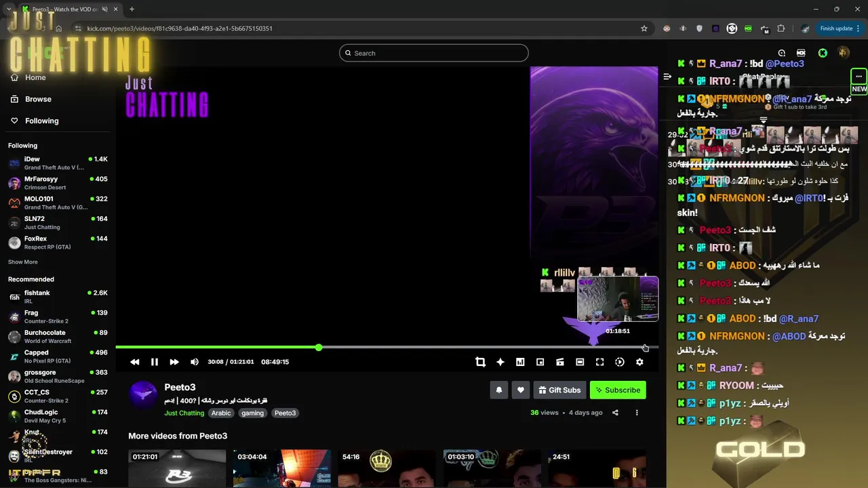Open FoxRex channel row

[58, 243]
